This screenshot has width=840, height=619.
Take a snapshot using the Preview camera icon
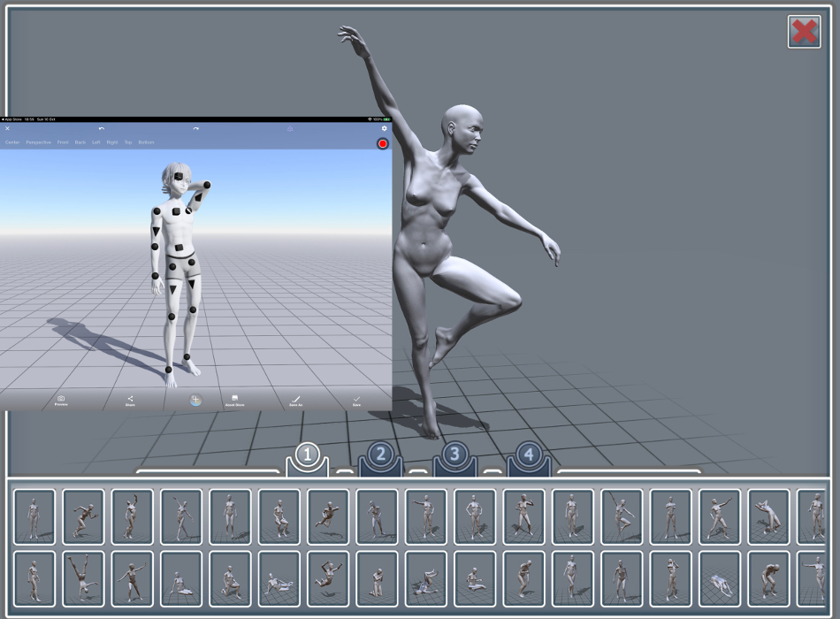(62, 398)
